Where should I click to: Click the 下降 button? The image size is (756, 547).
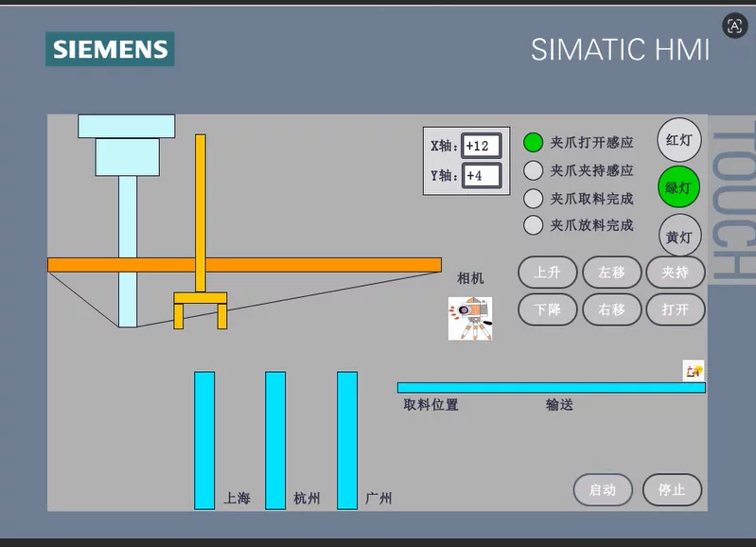[548, 309]
